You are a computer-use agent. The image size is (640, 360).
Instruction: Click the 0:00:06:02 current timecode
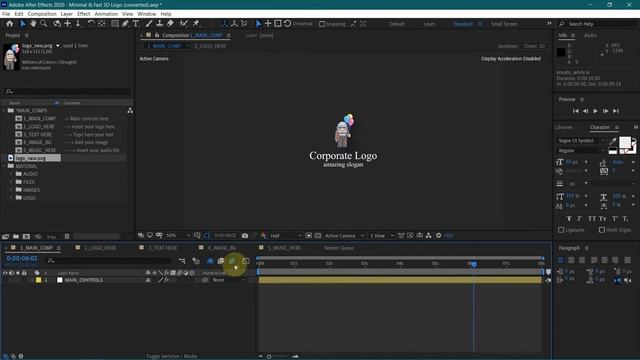click(x=22, y=258)
